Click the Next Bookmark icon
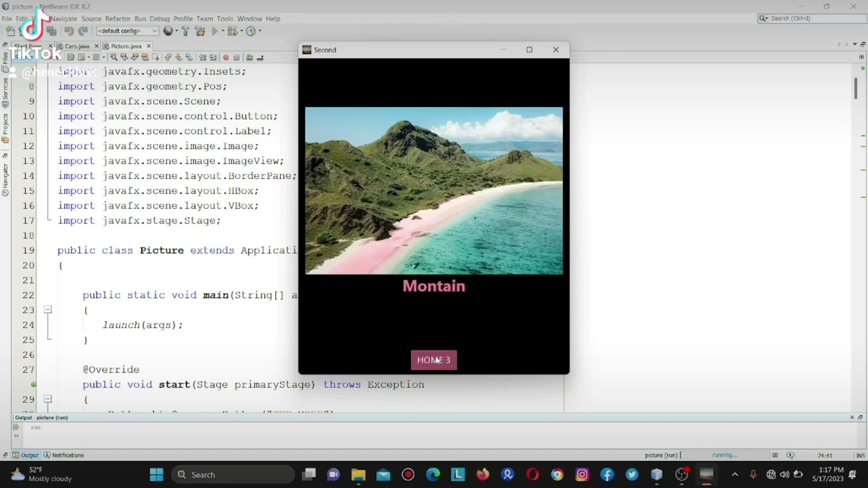The image size is (868, 488). click(x=178, y=58)
